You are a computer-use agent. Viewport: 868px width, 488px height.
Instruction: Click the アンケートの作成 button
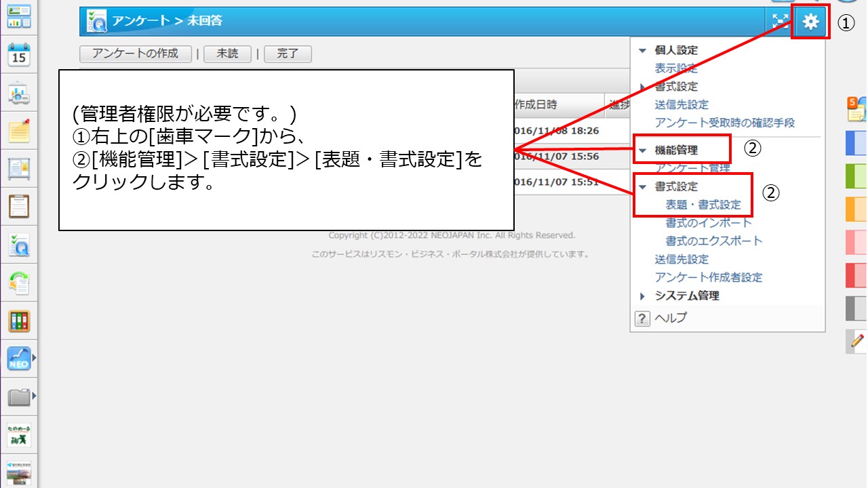click(135, 54)
